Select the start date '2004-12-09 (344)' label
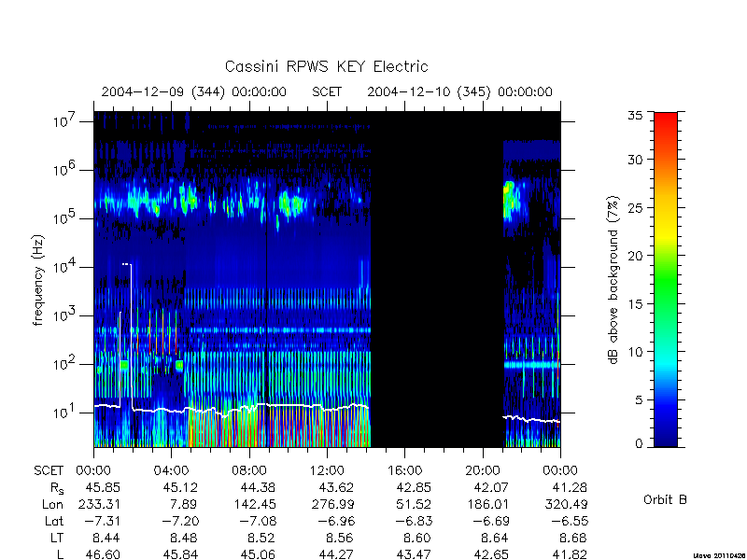 162,91
